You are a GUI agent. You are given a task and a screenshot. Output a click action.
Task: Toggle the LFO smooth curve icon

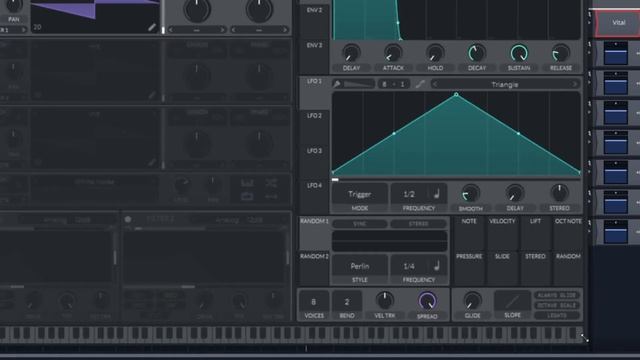click(420, 84)
